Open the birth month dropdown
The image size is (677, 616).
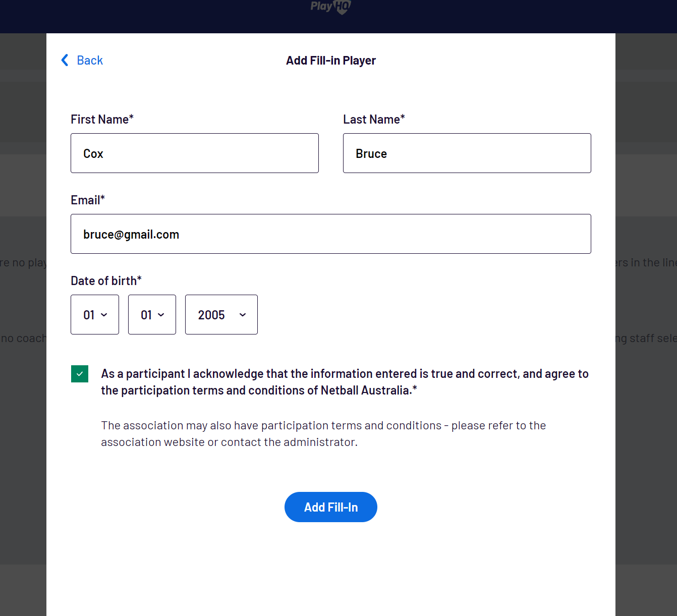click(152, 315)
